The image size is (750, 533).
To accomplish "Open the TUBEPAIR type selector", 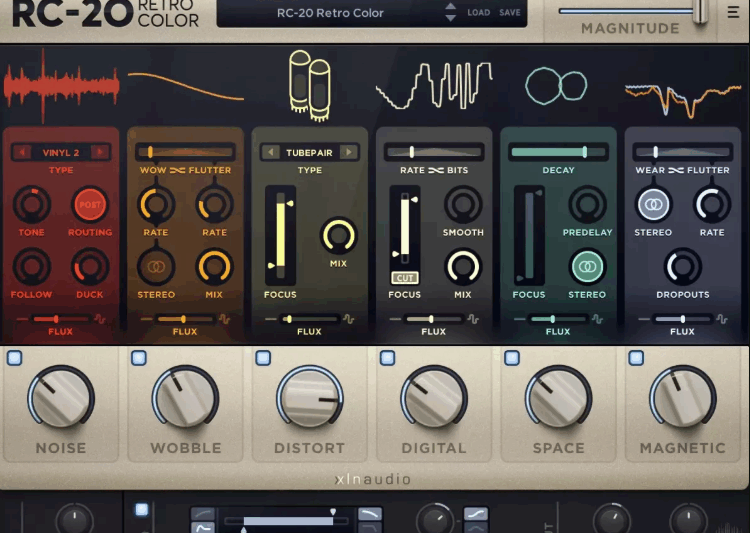I will point(309,153).
